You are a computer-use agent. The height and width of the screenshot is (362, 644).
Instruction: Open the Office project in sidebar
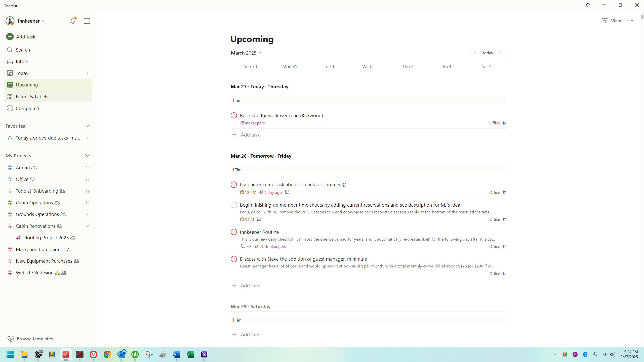click(x=48, y=179)
